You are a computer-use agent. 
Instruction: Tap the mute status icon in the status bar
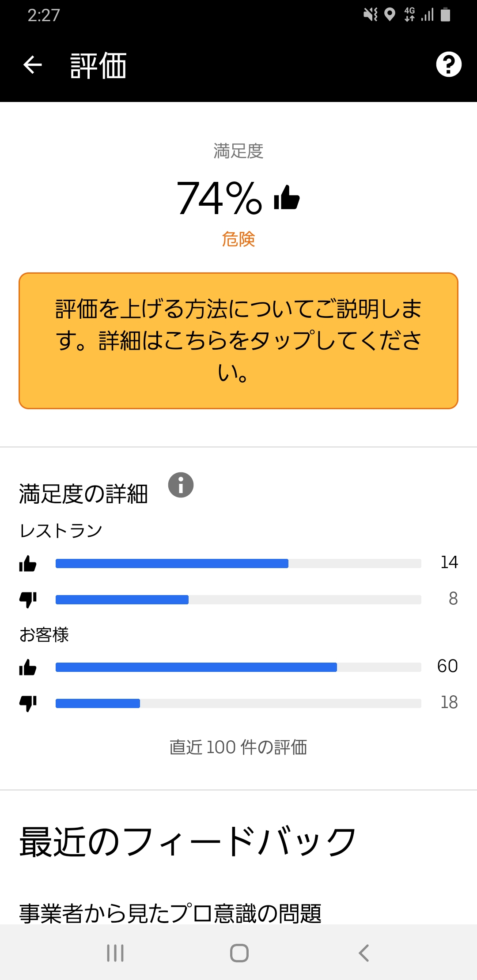point(370,14)
